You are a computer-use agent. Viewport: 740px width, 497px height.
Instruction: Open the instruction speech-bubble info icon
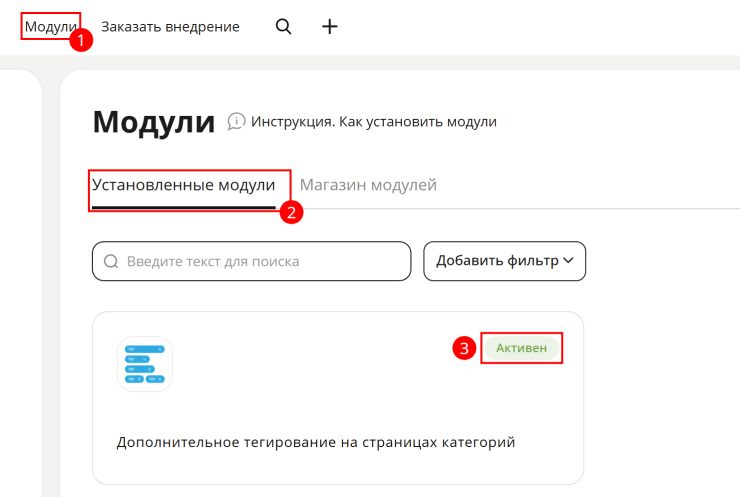[236, 121]
